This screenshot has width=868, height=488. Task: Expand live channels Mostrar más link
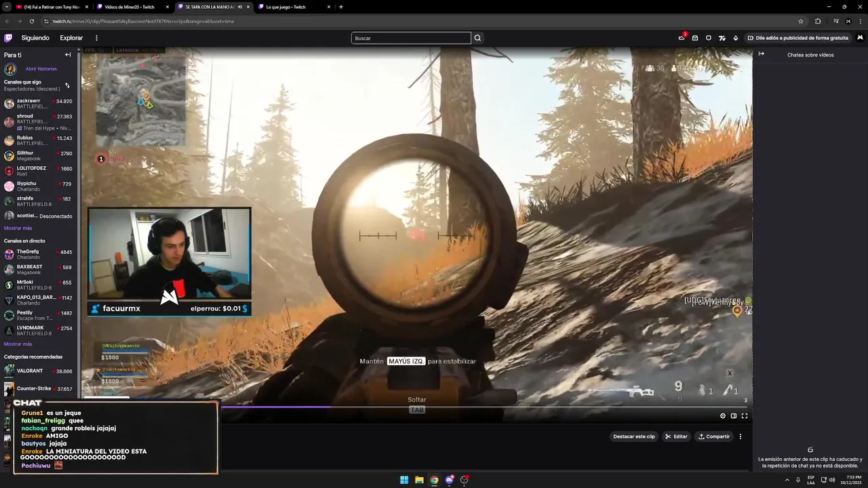pyautogui.click(x=18, y=344)
